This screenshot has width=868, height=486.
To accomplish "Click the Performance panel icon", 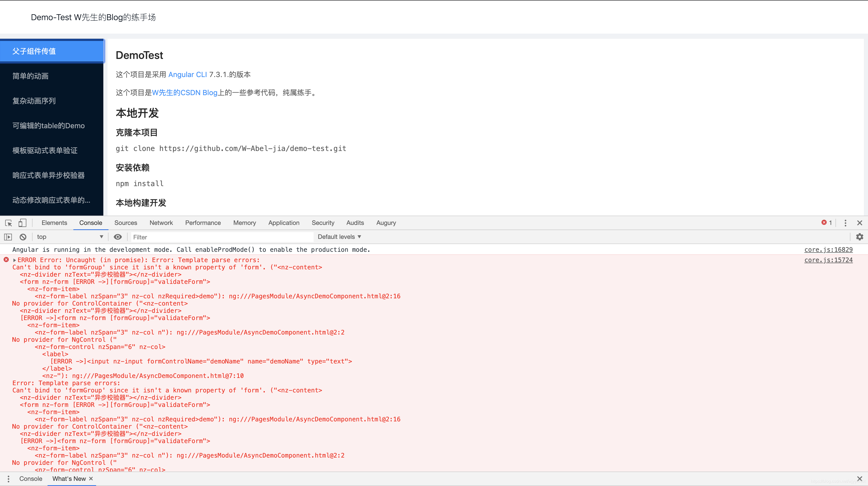I will point(203,222).
